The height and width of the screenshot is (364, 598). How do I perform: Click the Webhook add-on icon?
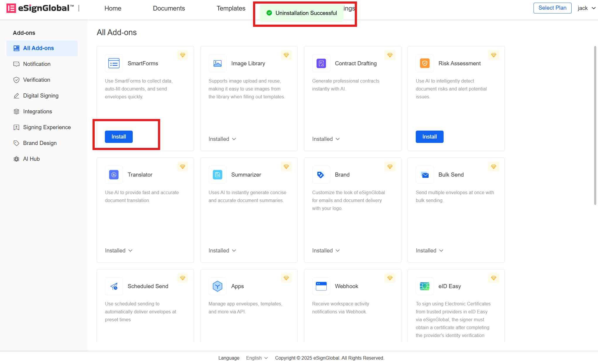click(x=321, y=286)
